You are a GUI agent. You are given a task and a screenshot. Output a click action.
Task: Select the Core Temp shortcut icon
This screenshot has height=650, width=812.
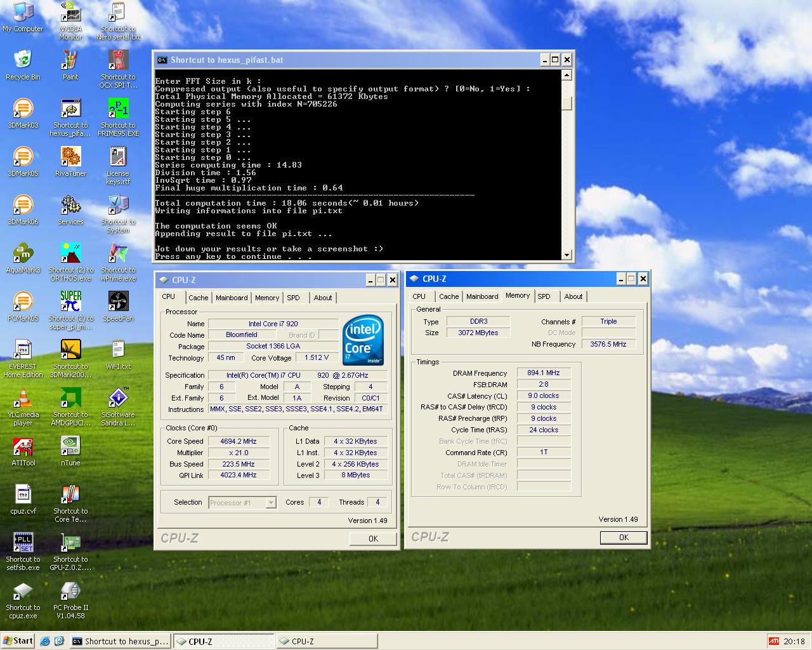pyautogui.click(x=70, y=503)
